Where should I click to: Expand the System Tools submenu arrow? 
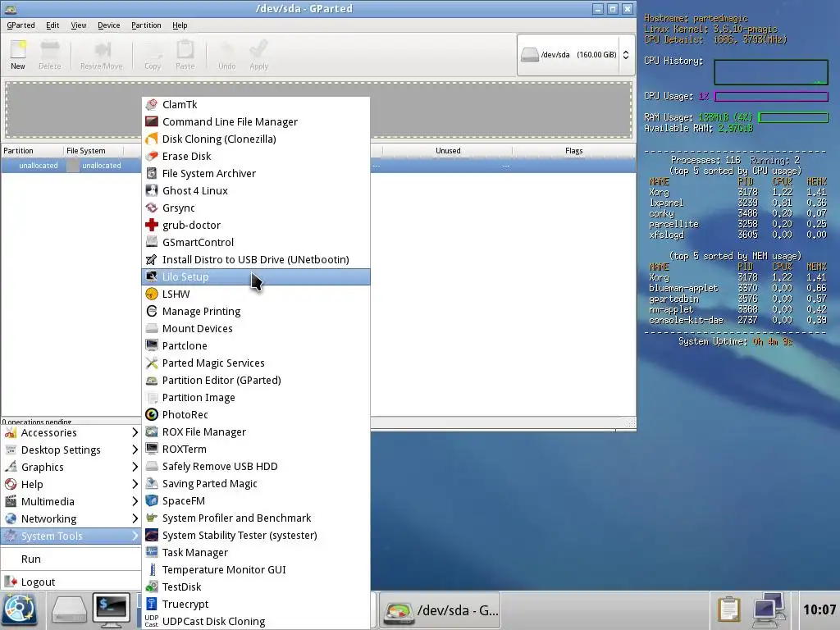pyautogui.click(x=135, y=536)
